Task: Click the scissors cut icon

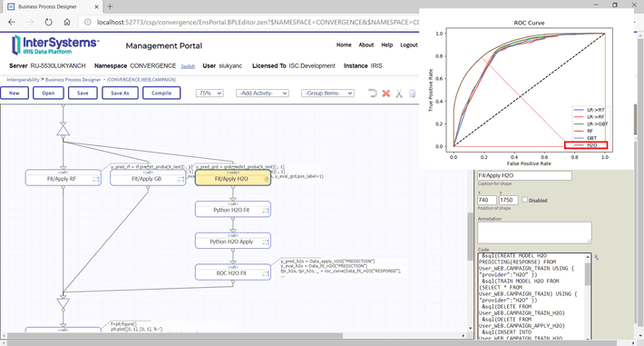Action: (x=399, y=94)
